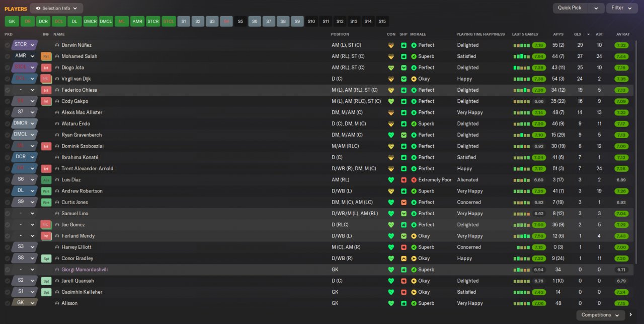Click Conor Bradley's yellow sharpness icon
644x324 pixels.
point(404,258)
